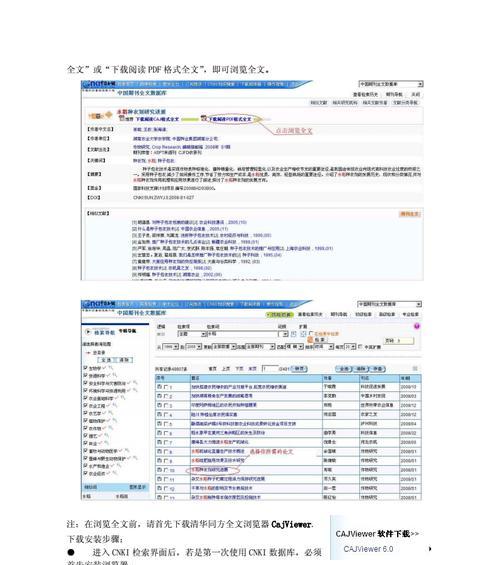Screen dimensions: 500x565
Task: Click the 转页 go button
Action: coord(300,369)
